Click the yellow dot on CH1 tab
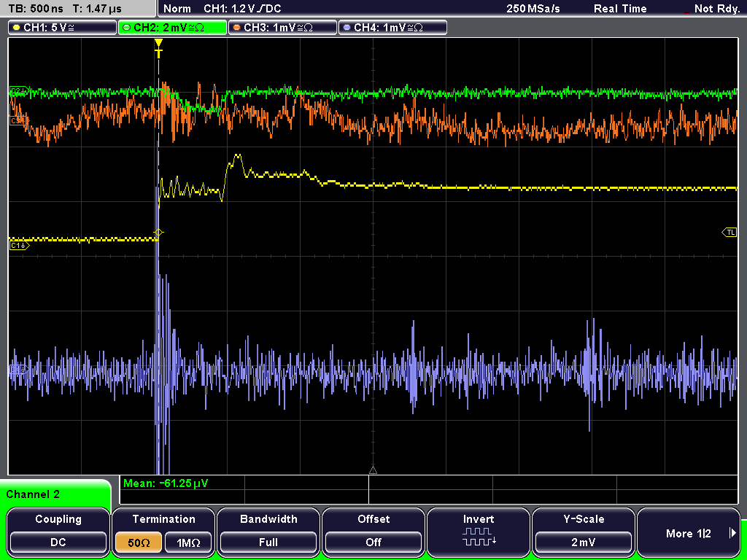 pos(17,28)
